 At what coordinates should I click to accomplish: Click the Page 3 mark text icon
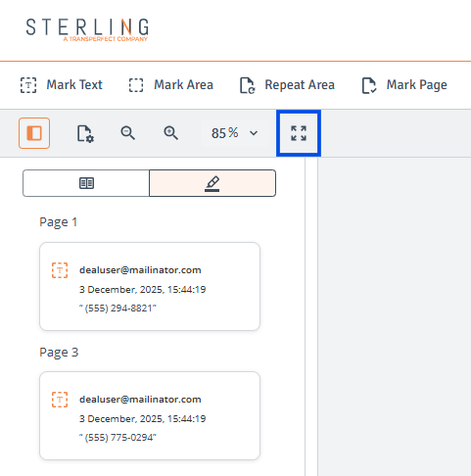[60, 400]
